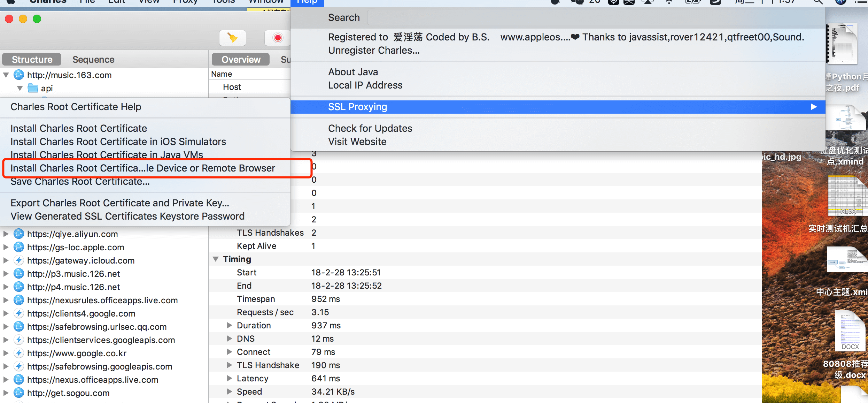Open the XLSX spreadsheet icon on desktop
The height and width of the screenshot is (403, 868).
pos(847,195)
